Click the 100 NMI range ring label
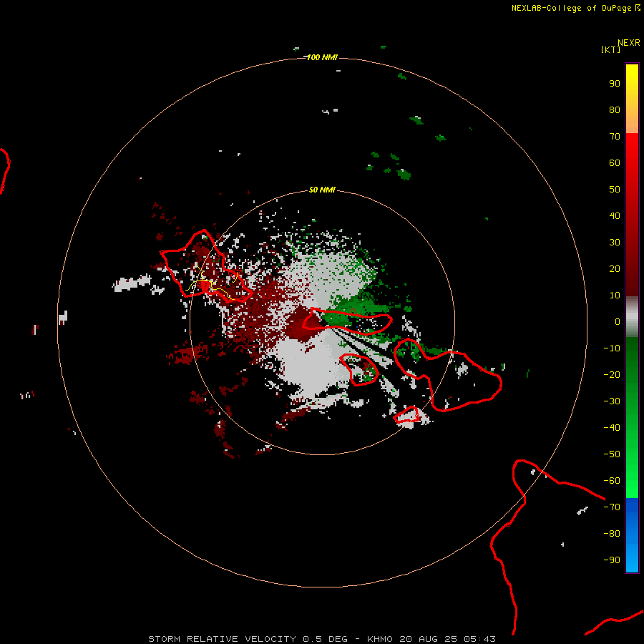 [322, 57]
